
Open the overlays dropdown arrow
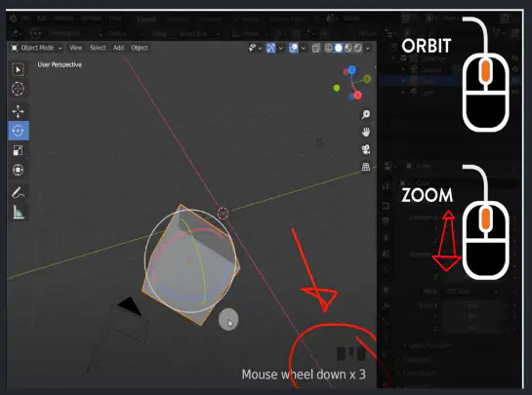tap(304, 48)
